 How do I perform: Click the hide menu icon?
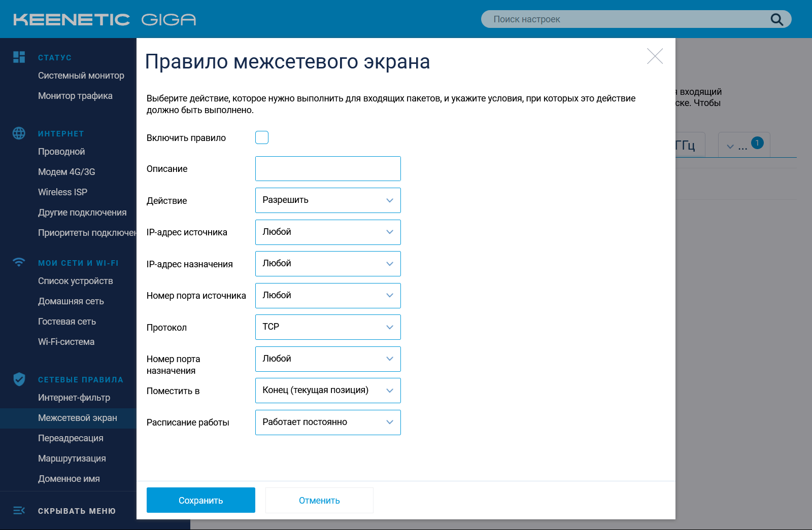coord(19,510)
